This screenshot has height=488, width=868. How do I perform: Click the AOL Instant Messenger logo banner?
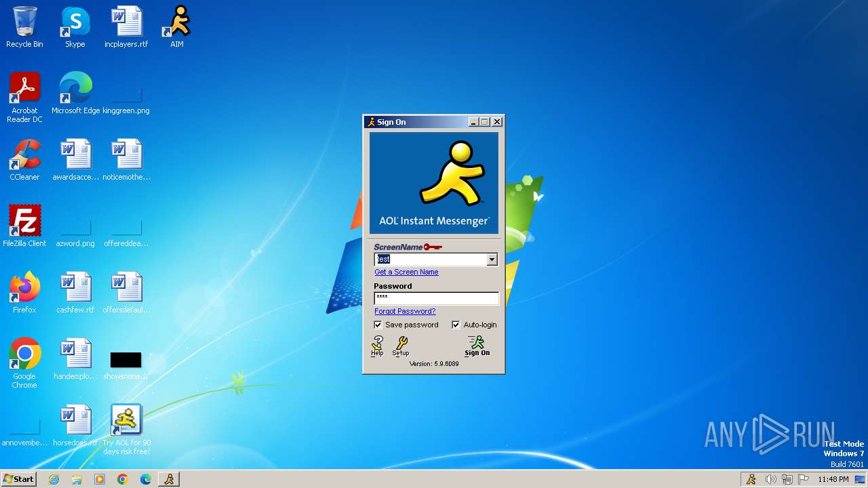434,183
